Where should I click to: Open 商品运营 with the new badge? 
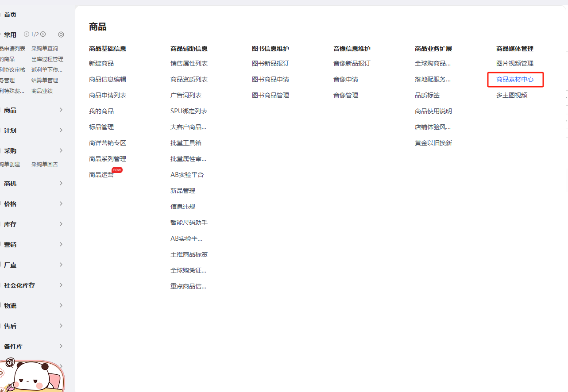101,175
